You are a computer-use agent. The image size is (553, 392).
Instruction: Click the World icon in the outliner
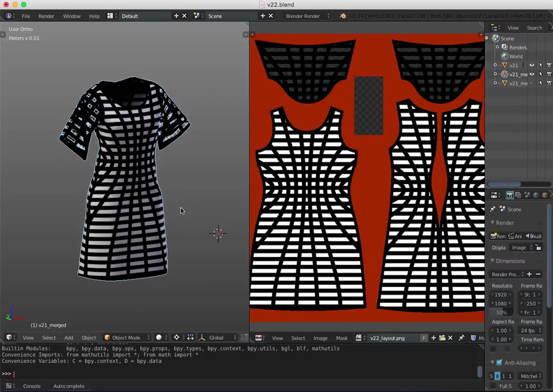[505, 56]
